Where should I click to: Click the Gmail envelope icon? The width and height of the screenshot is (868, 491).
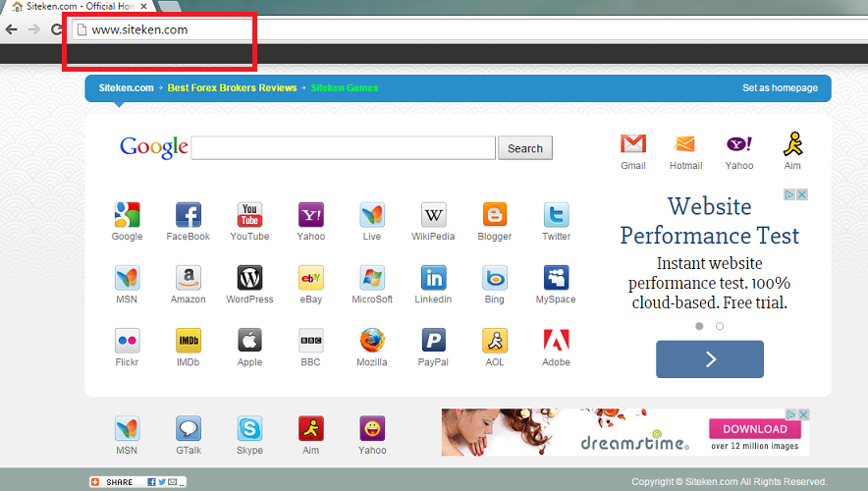[x=633, y=144]
